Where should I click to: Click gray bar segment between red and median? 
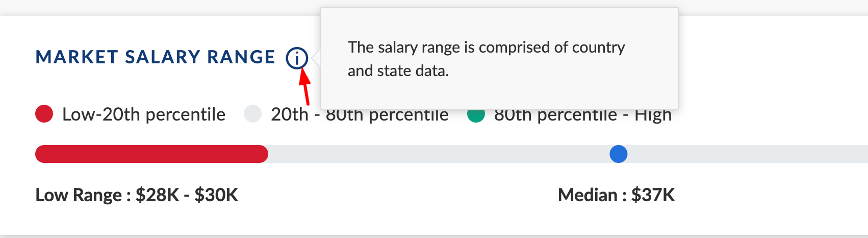click(439, 154)
